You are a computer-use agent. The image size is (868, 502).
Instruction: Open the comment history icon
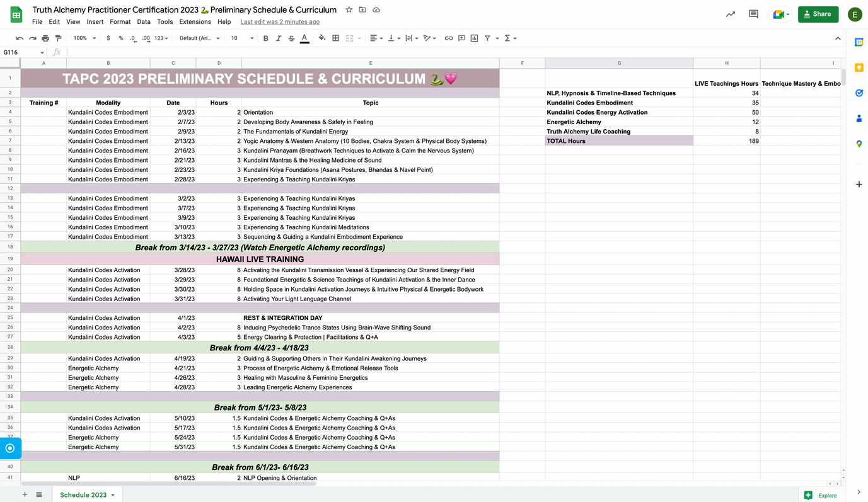(x=753, y=14)
